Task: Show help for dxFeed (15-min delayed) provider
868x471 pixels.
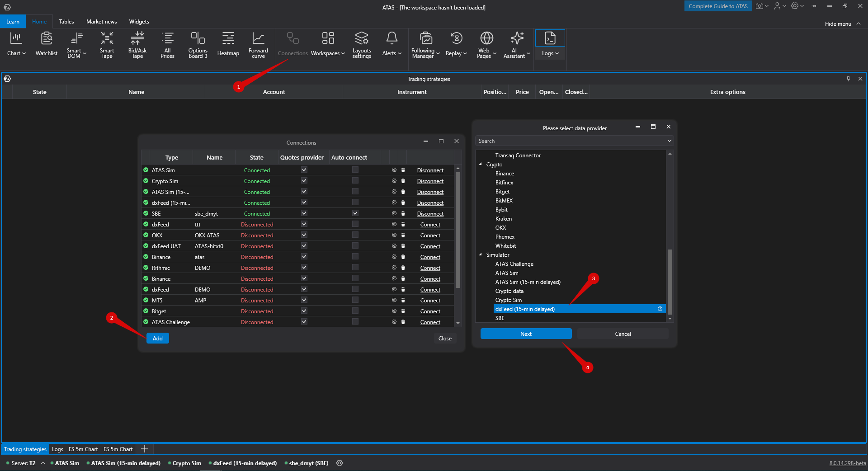Action: click(x=660, y=309)
